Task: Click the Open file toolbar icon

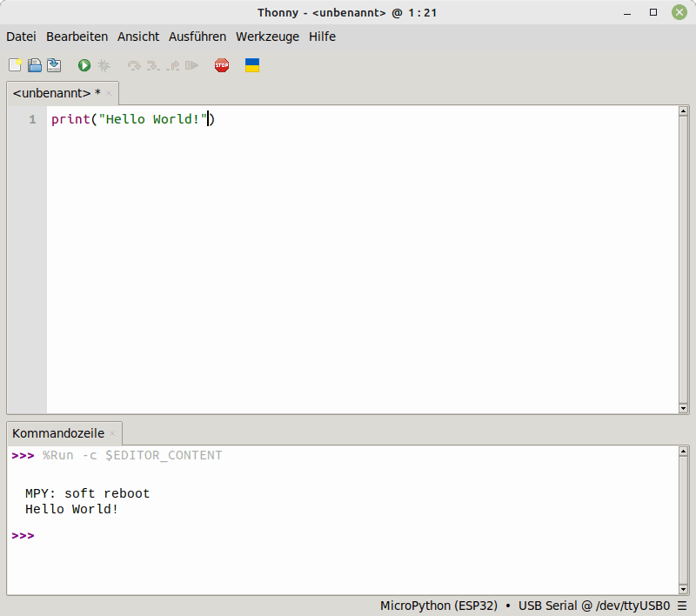Action: (x=35, y=65)
